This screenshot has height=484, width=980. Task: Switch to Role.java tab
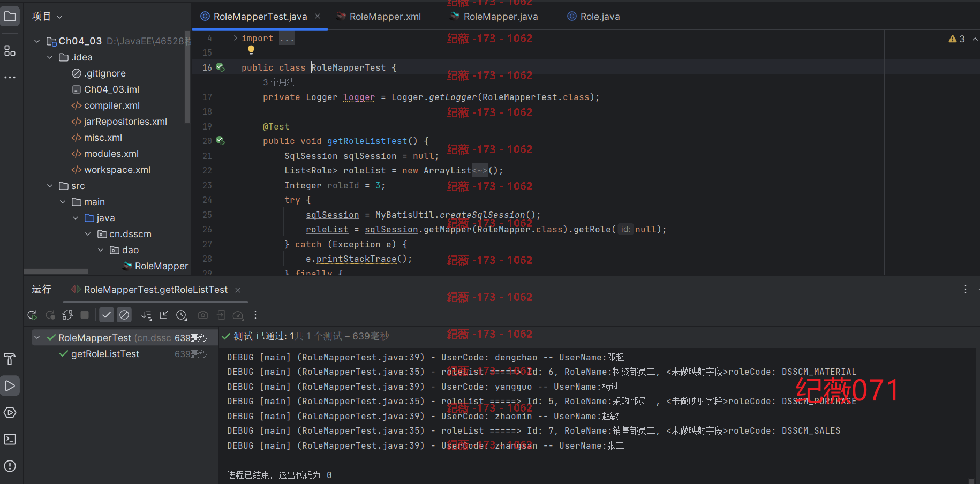click(593, 17)
